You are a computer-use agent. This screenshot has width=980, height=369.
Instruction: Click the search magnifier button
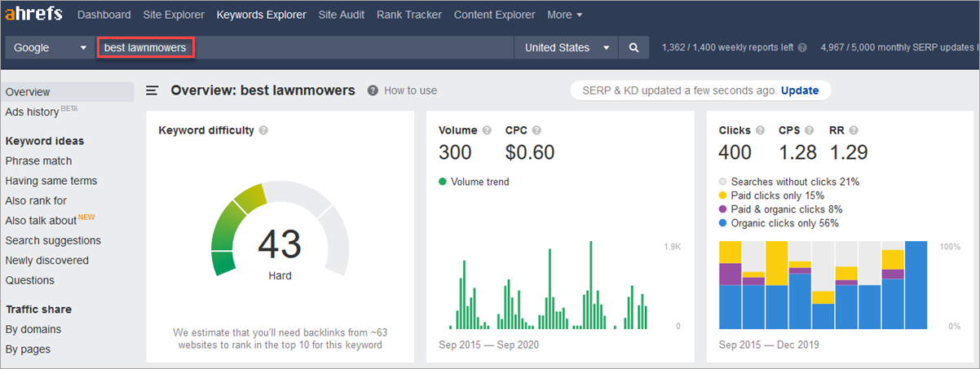(x=633, y=48)
